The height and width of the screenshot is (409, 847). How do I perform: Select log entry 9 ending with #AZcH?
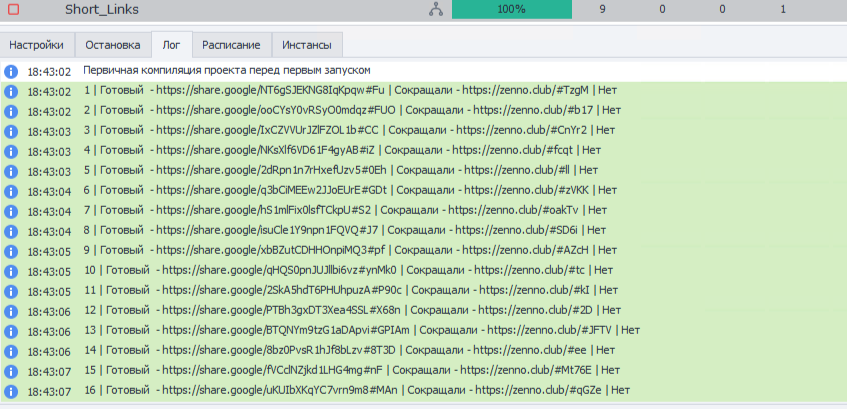(351, 250)
